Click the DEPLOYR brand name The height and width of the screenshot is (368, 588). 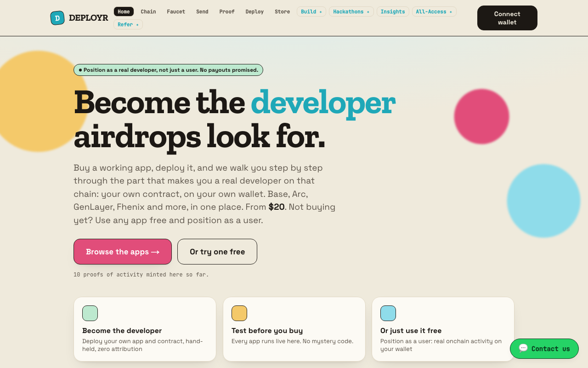[x=89, y=18]
